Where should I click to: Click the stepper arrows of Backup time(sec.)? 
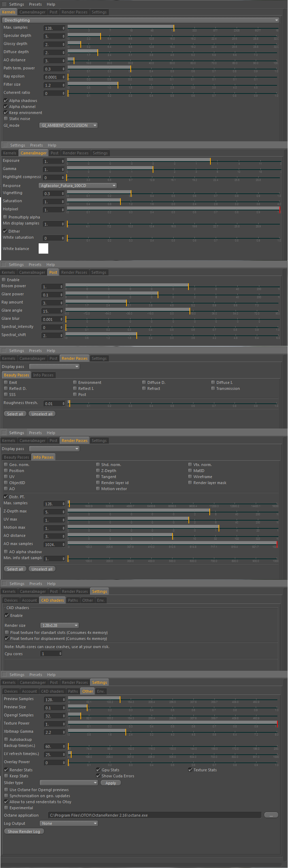[64, 746]
